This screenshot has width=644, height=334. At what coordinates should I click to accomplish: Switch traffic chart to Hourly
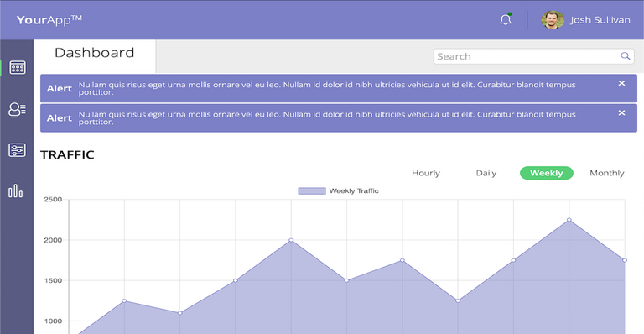pos(426,173)
